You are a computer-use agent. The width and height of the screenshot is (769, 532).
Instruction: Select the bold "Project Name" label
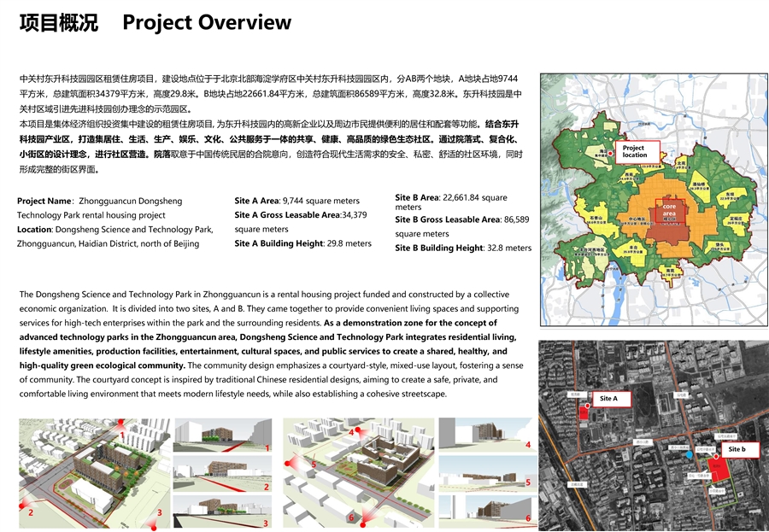(44, 201)
